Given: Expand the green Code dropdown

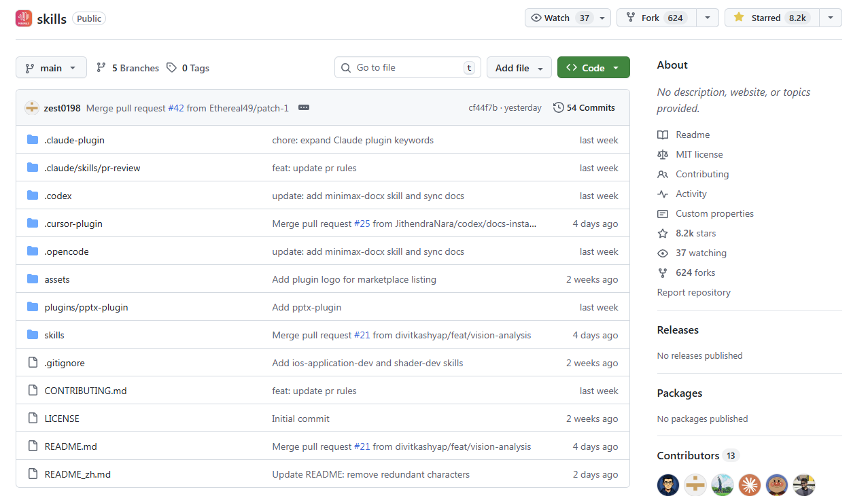Looking at the screenshot, I should 593,68.
